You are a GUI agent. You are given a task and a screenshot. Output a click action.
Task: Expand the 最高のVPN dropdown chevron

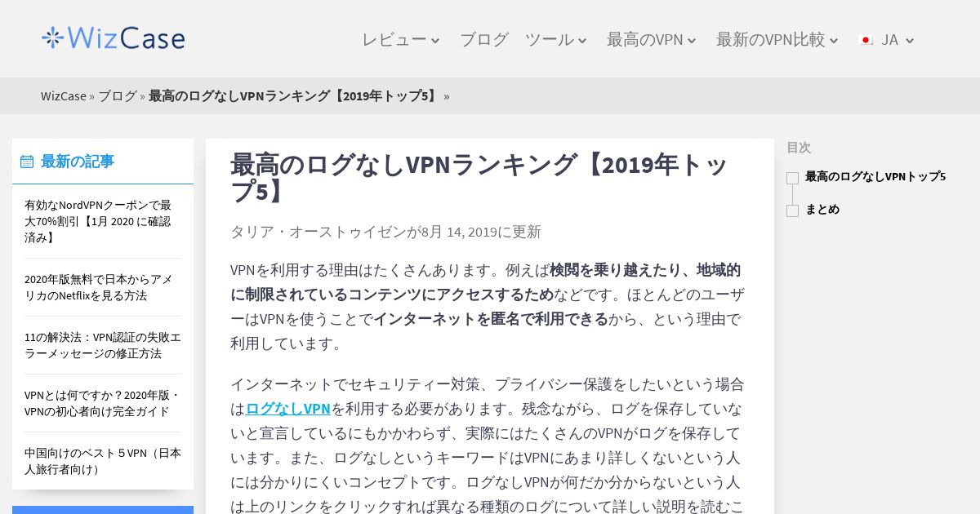(692, 41)
